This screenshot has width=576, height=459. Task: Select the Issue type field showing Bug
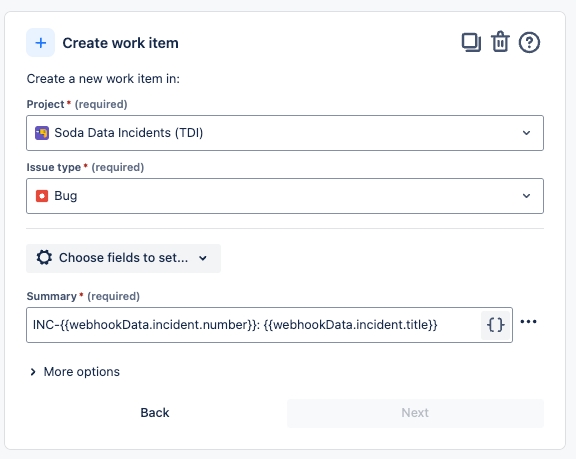point(285,196)
